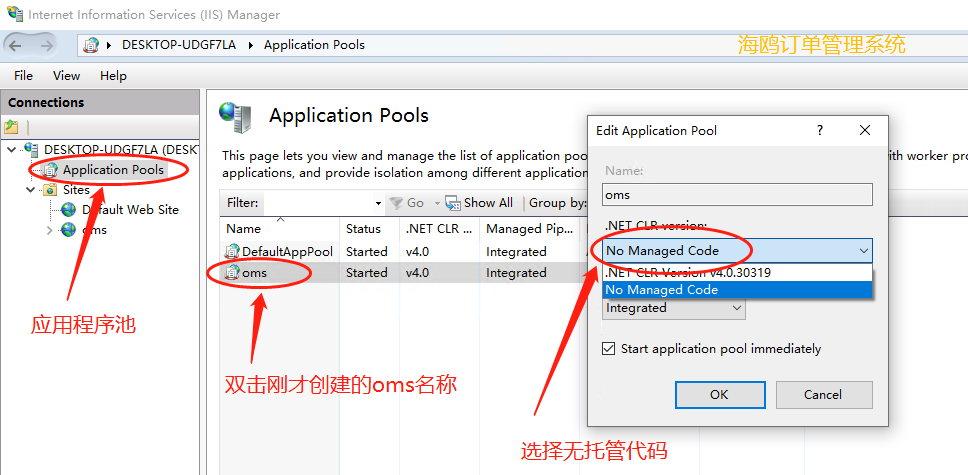Viewport: 968px width, 475px height.
Task: Click the oms site globe icon
Action: pyautogui.click(x=69, y=230)
